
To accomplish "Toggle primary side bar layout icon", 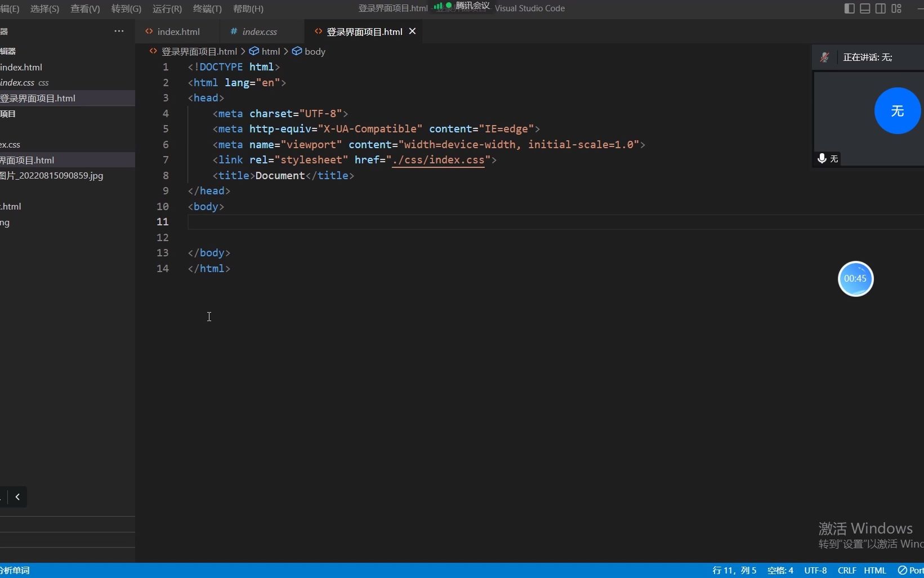I will 850,8.
